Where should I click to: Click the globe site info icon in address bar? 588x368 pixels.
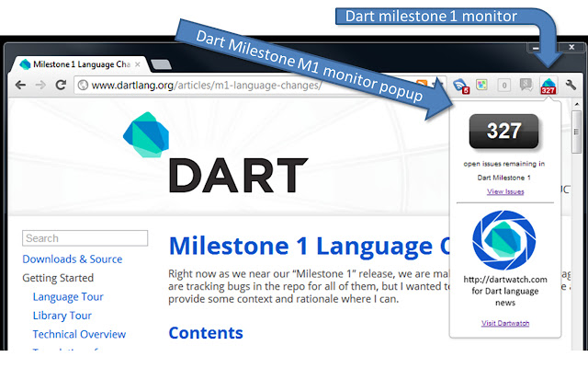click(x=83, y=86)
